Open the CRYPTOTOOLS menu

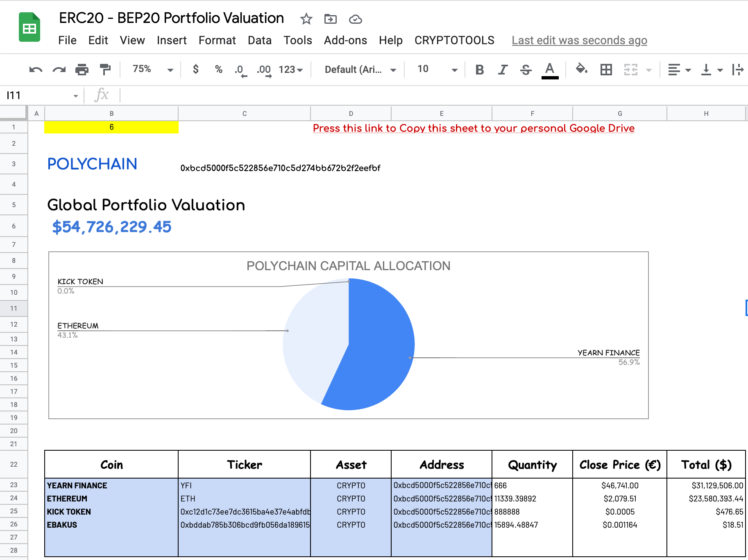pos(454,40)
